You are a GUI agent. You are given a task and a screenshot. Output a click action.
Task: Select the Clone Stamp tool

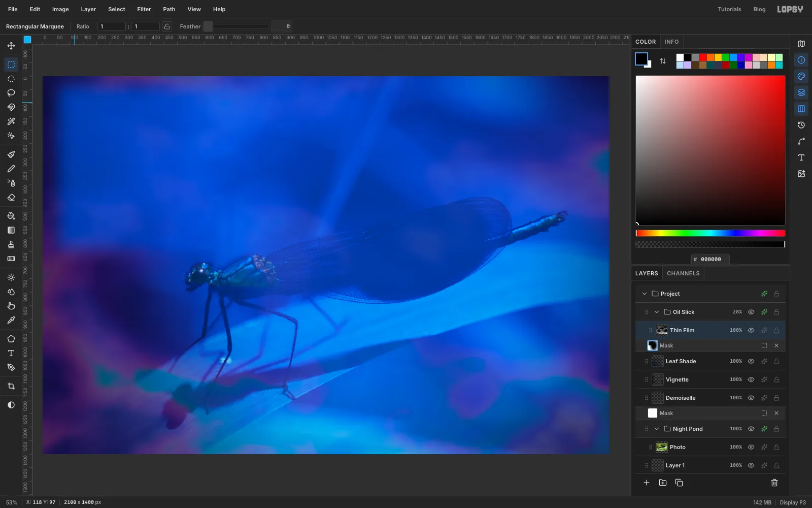point(11,244)
